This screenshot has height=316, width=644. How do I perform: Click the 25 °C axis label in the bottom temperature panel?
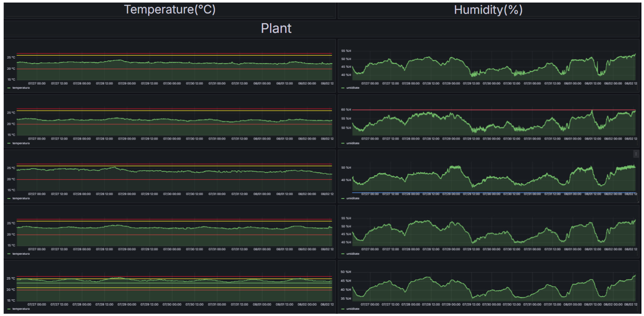click(x=11, y=279)
